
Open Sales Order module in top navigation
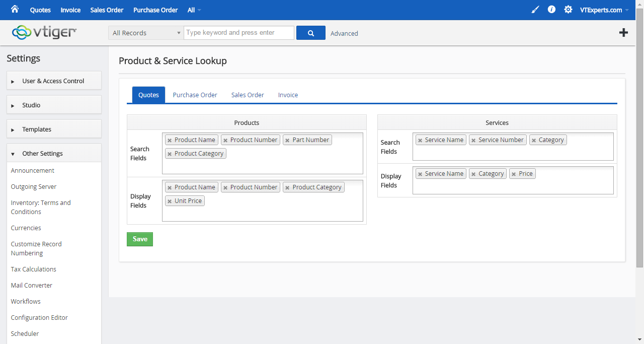coord(107,10)
